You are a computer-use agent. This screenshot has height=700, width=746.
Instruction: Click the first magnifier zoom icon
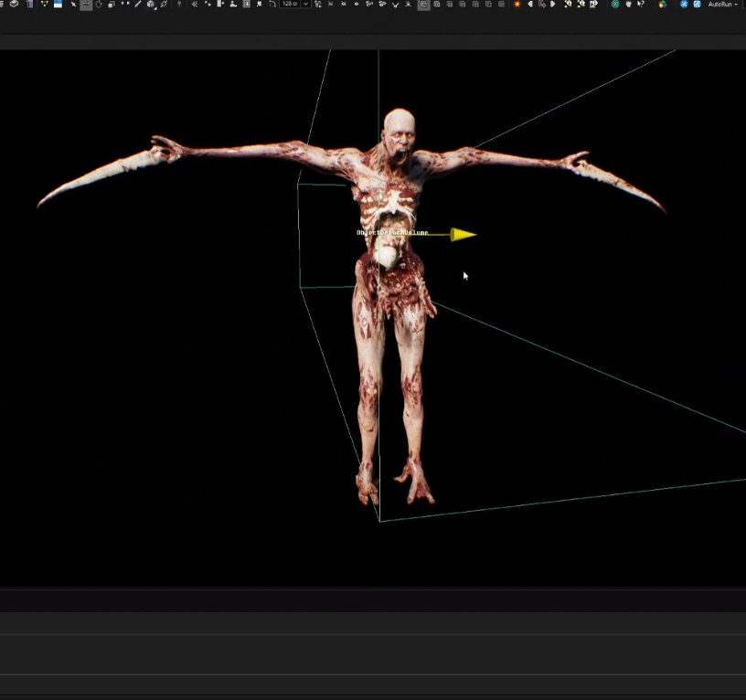(x=568, y=5)
